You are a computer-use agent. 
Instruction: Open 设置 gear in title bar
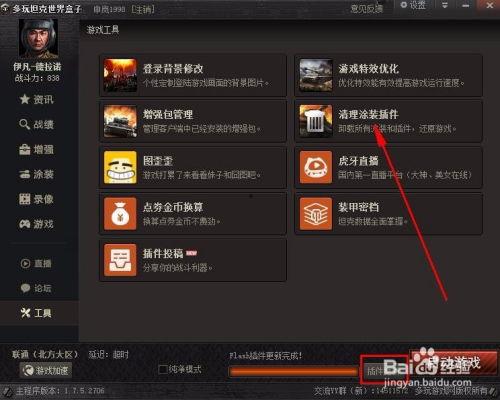(413, 5)
